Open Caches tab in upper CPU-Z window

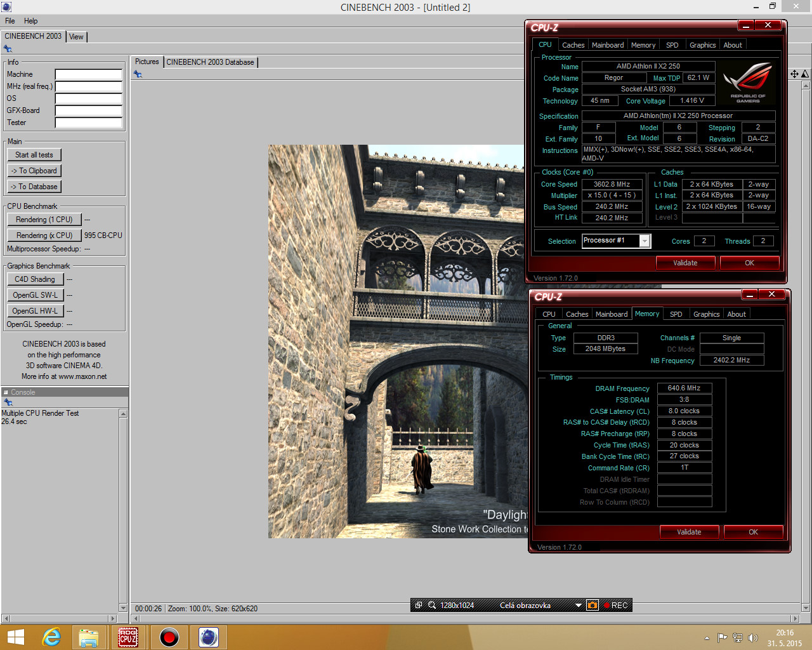coord(573,45)
